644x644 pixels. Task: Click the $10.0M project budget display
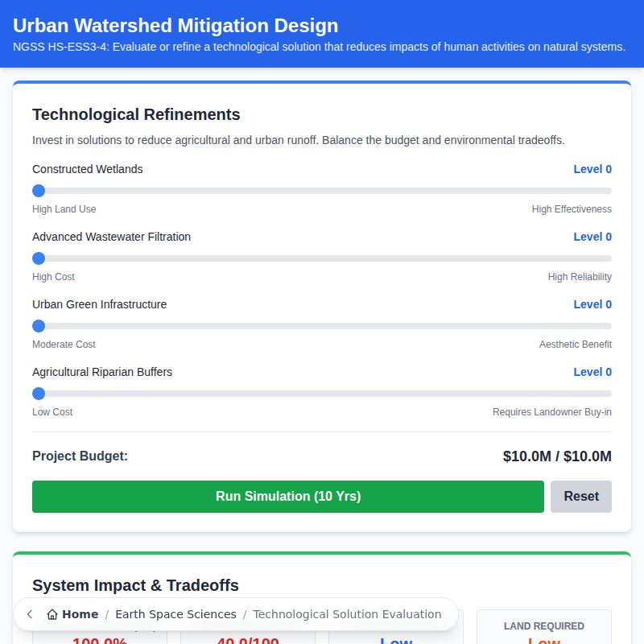(556, 456)
